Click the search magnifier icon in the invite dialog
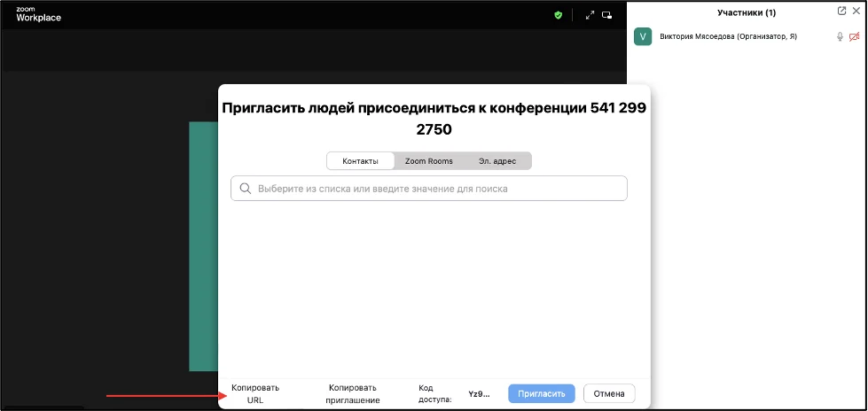Screen dimensions: 868x411 click(246, 189)
